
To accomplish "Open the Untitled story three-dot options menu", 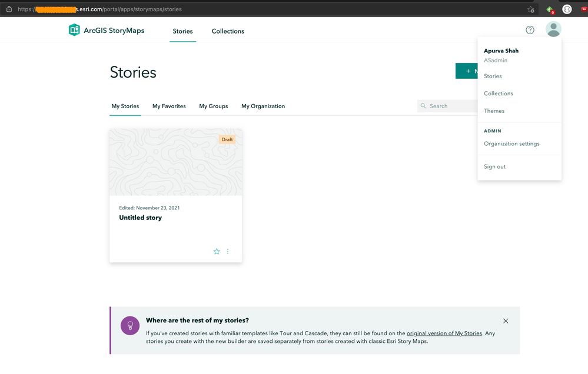I will tap(228, 251).
